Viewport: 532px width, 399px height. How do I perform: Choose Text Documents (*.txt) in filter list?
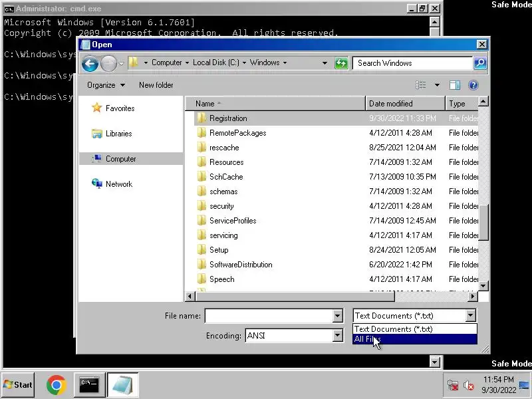(414, 329)
